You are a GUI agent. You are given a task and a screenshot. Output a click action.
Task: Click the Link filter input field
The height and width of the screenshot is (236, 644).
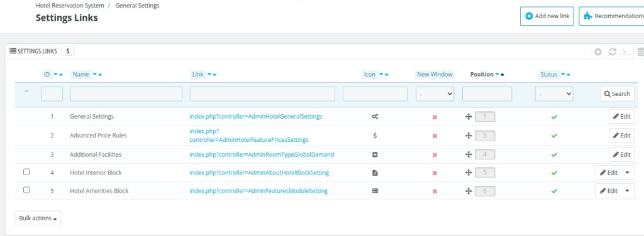point(262,94)
